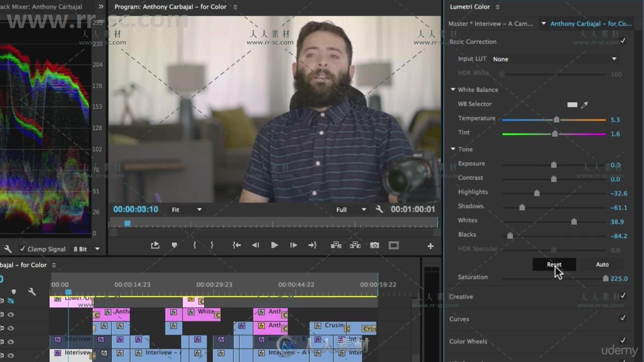This screenshot has width=644, height=362.
Task: Step back one frame
Action: pyautogui.click(x=256, y=245)
